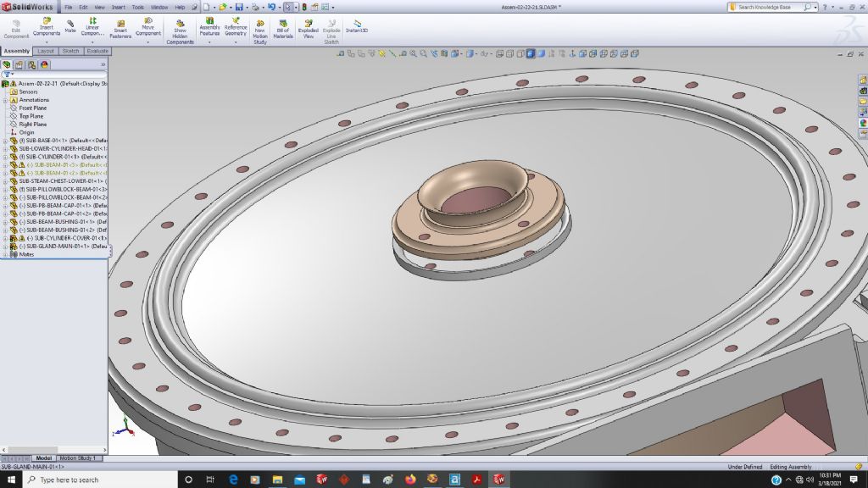The image size is (868, 488).
Task: Click the Insert Components tool
Action: [x=47, y=26]
